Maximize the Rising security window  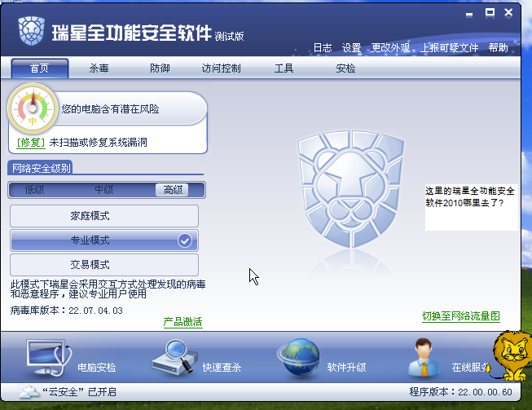point(490,13)
